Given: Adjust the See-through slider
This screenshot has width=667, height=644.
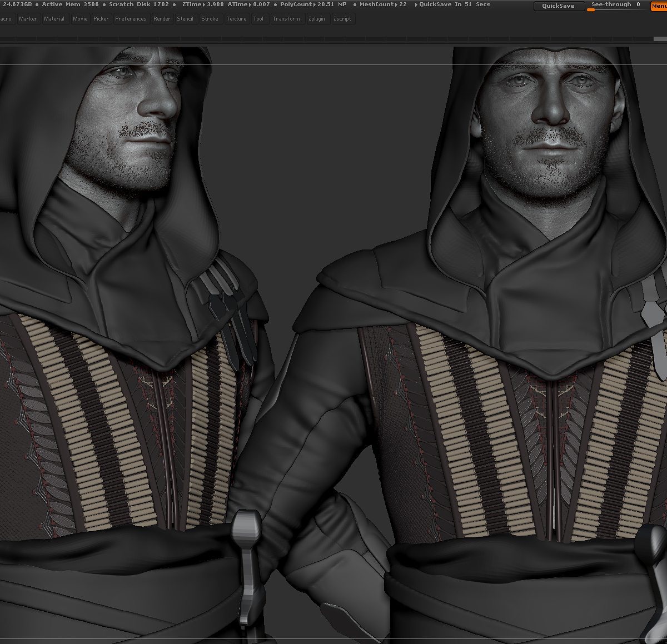Looking at the screenshot, I should 617,6.
